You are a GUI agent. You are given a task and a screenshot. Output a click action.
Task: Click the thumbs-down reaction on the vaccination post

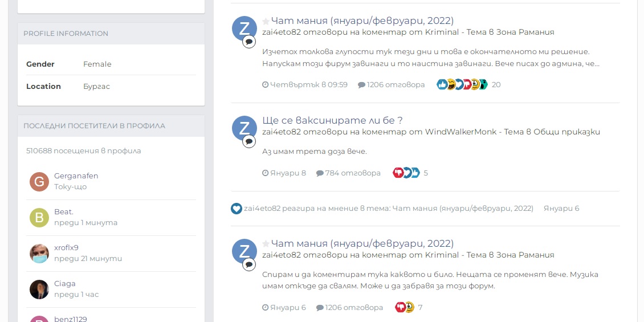click(x=398, y=173)
